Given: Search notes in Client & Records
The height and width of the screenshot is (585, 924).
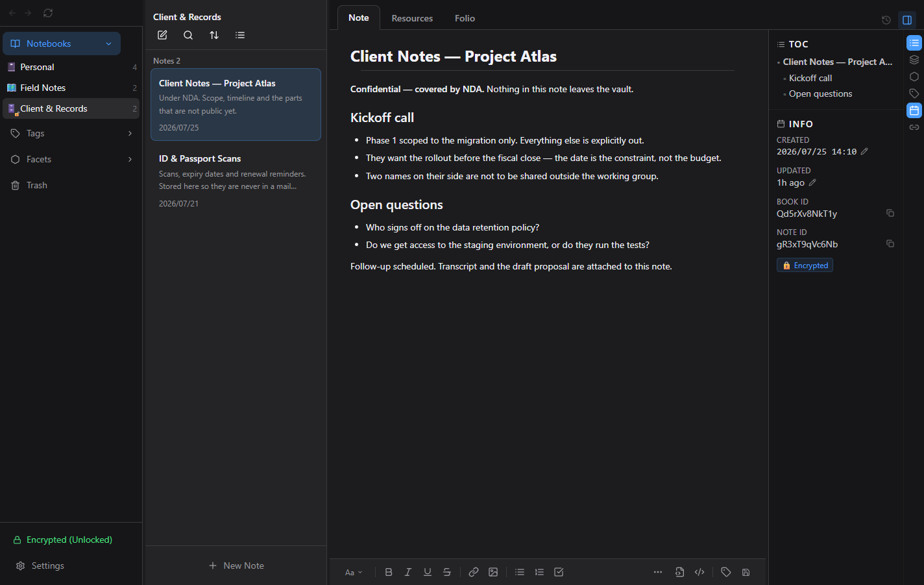Looking at the screenshot, I should tap(188, 35).
